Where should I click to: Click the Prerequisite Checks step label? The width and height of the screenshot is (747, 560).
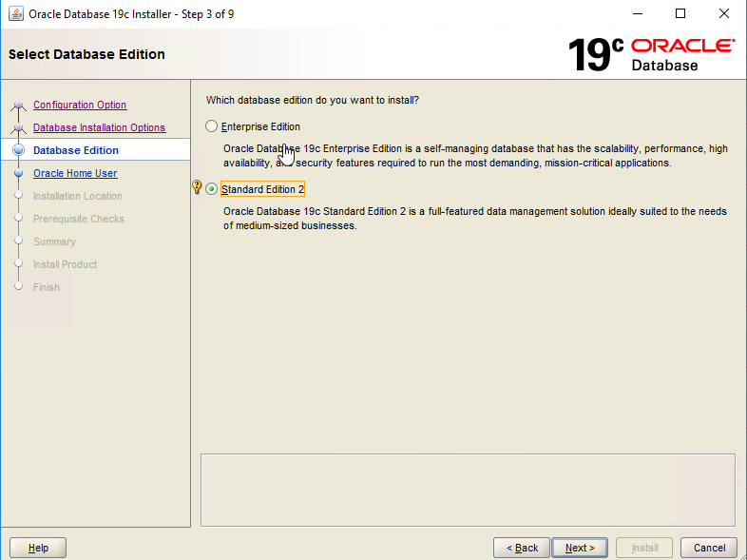click(x=79, y=219)
